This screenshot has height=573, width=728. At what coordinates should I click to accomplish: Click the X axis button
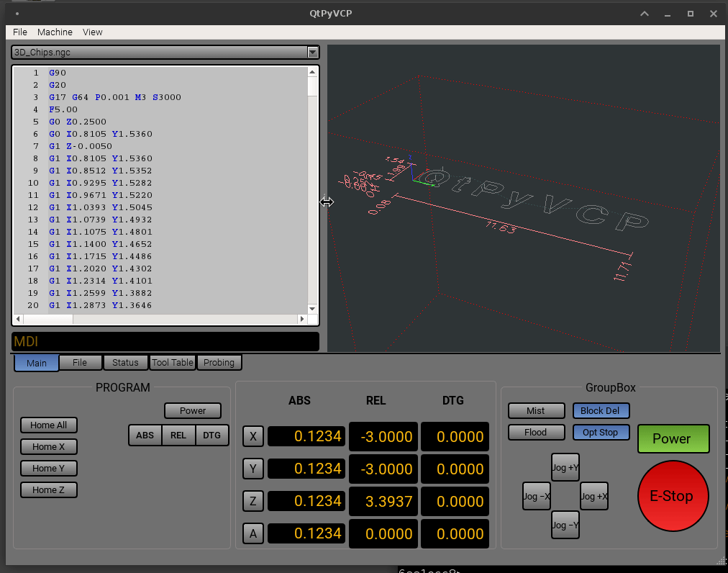coord(253,436)
